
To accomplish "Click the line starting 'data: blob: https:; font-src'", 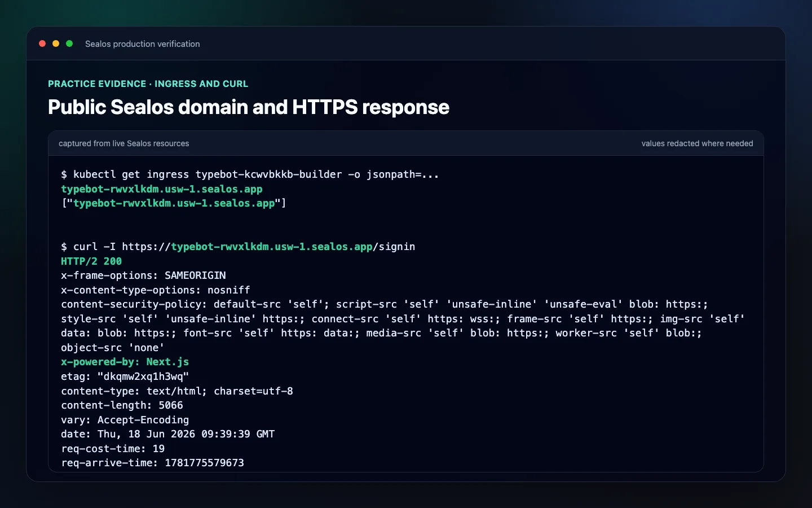I will pyautogui.click(x=381, y=333).
